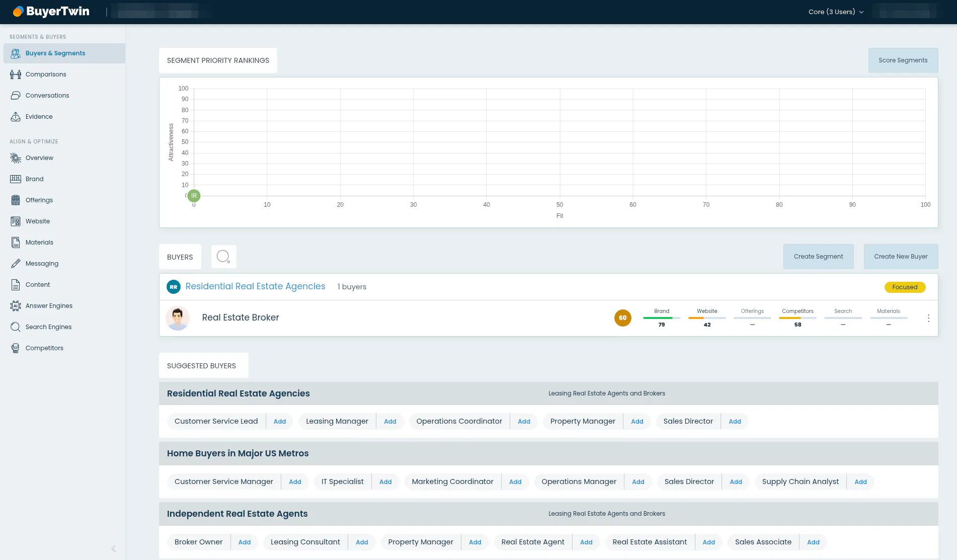Click the Evidence icon
This screenshot has height=560, width=957.
point(16,117)
